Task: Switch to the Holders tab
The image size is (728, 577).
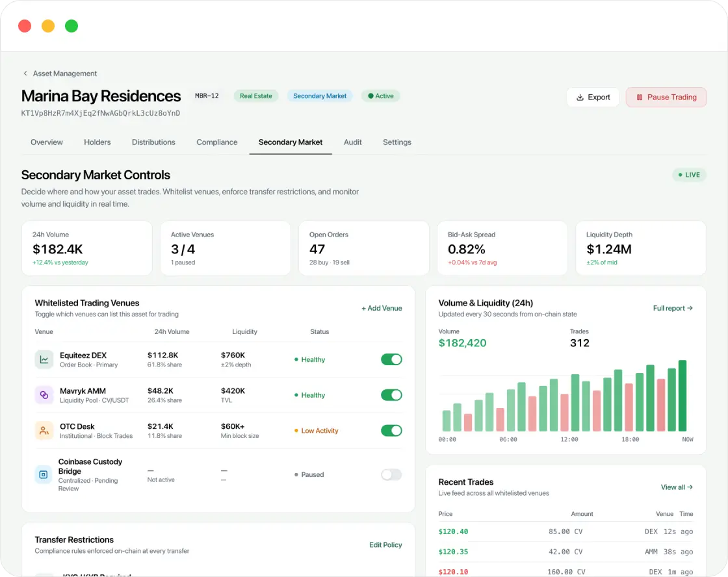Action: (97, 142)
